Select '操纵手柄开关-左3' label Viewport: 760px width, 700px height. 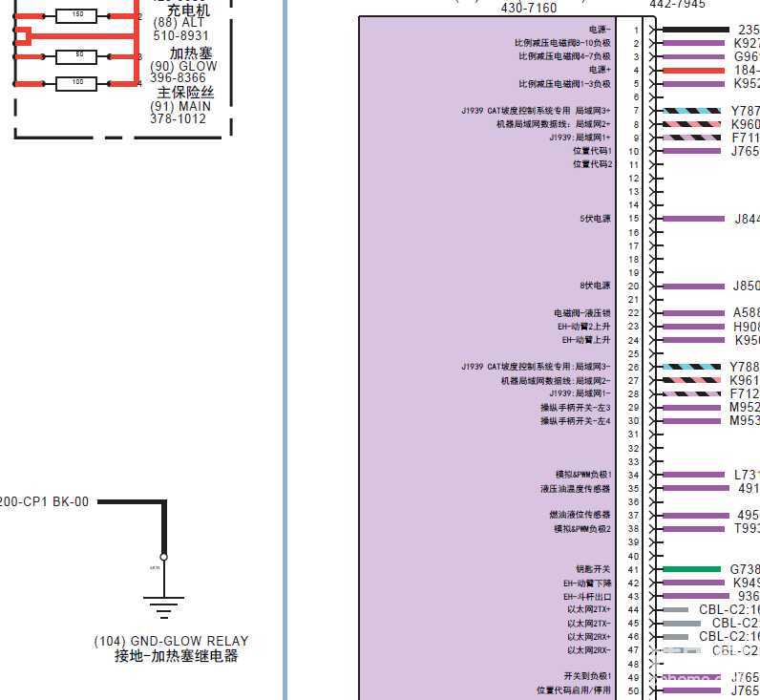(x=576, y=408)
